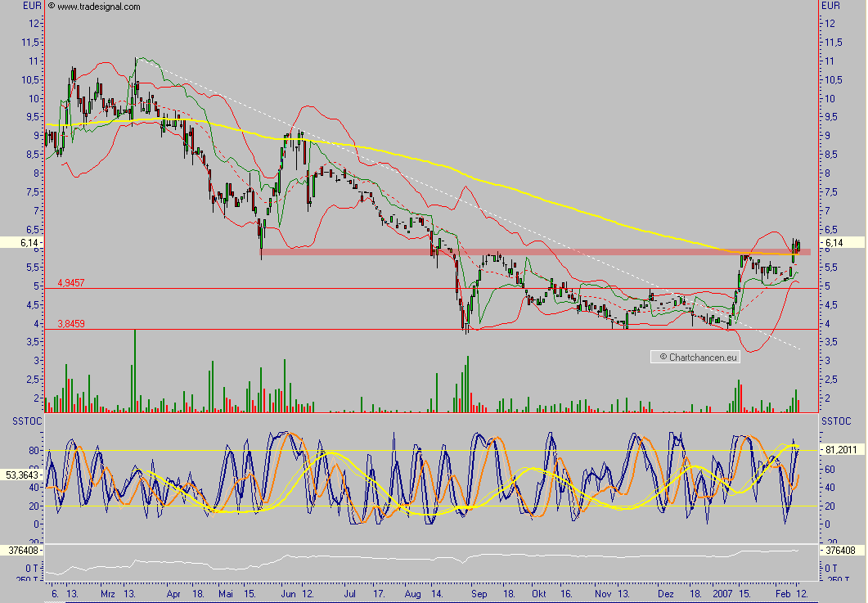Click the 376408 value label on the right

coord(840,551)
